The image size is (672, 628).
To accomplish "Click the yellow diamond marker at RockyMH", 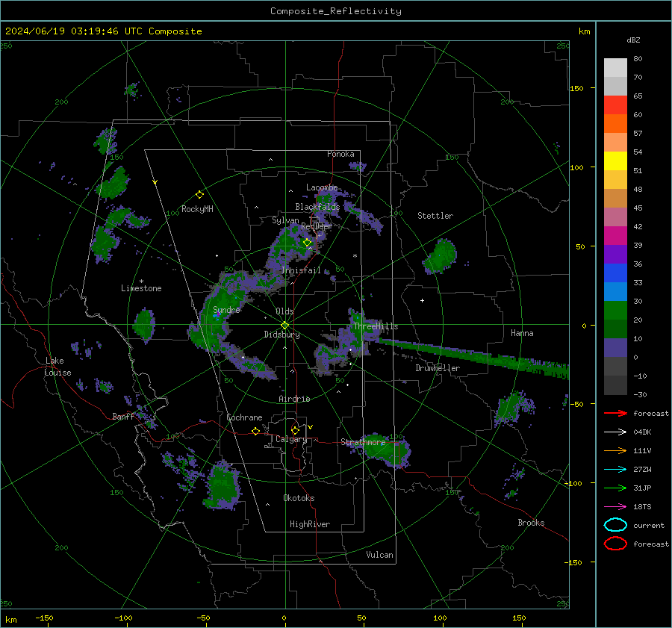I will pos(199,195).
